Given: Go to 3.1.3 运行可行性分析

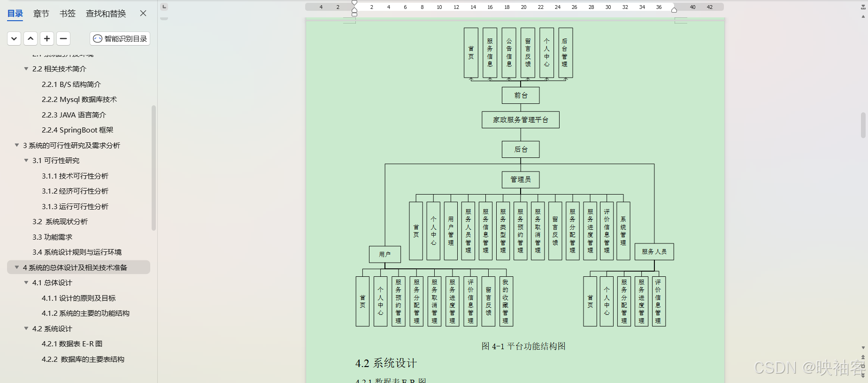Looking at the screenshot, I should [x=75, y=206].
